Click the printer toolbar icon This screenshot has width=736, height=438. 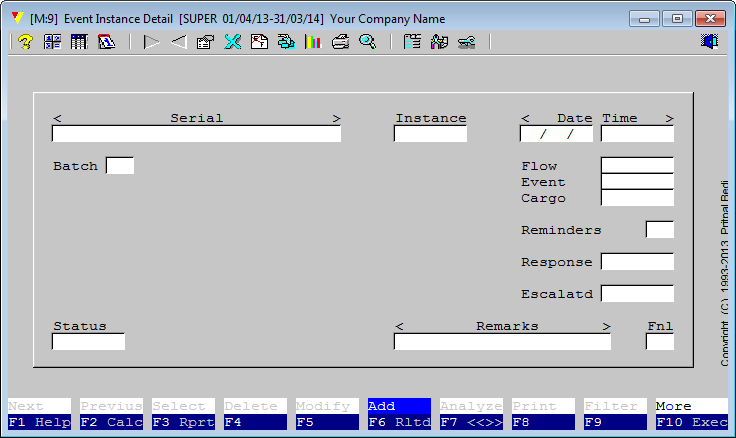(x=340, y=42)
